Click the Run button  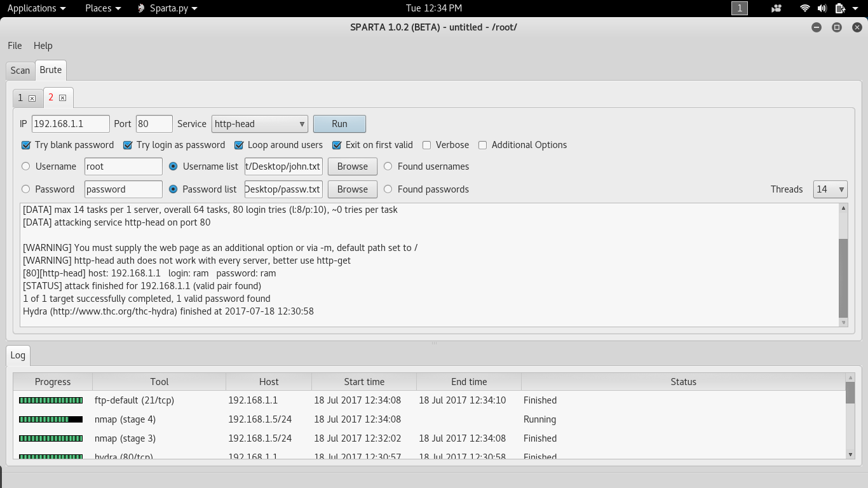(x=339, y=124)
